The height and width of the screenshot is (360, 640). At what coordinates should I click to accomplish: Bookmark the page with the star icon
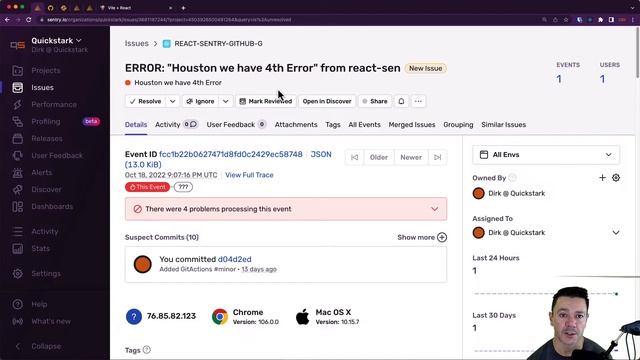pos(566,20)
